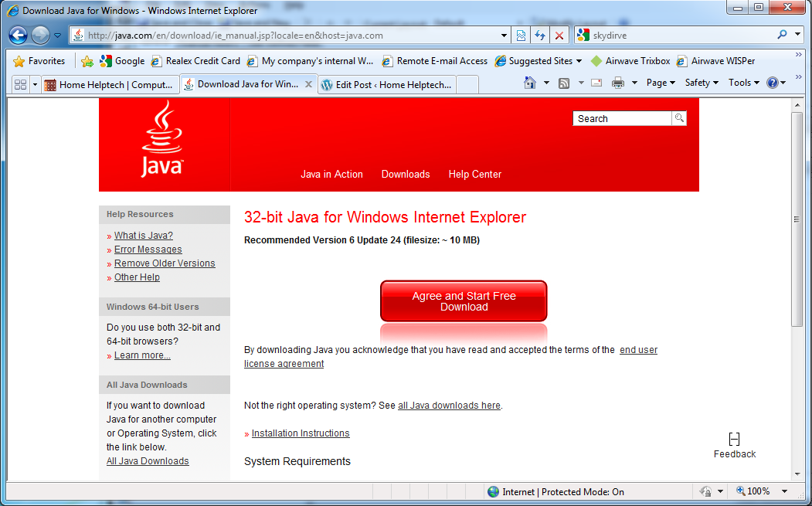Show more favorites bar items chevron

tap(798, 55)
